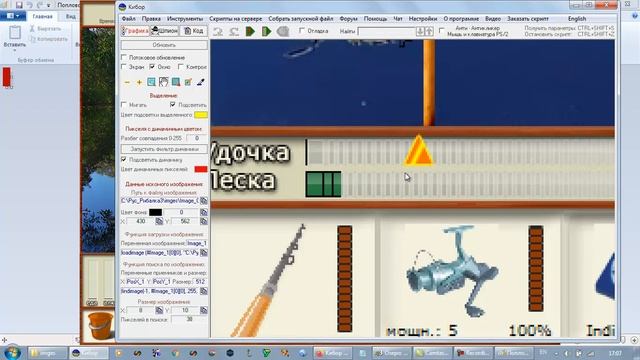Open the Файл menu
This screenshot has width=640, height=360.
129,19
